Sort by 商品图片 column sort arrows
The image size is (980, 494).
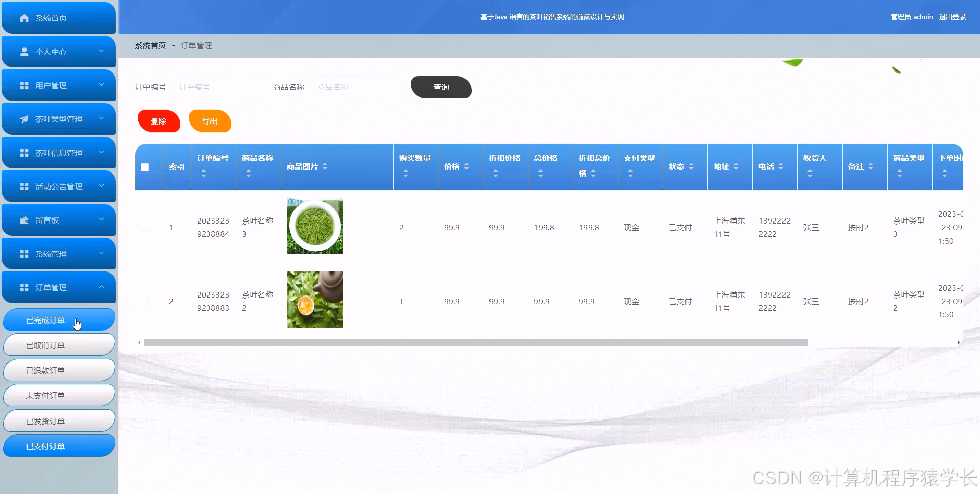click(325, 167)
